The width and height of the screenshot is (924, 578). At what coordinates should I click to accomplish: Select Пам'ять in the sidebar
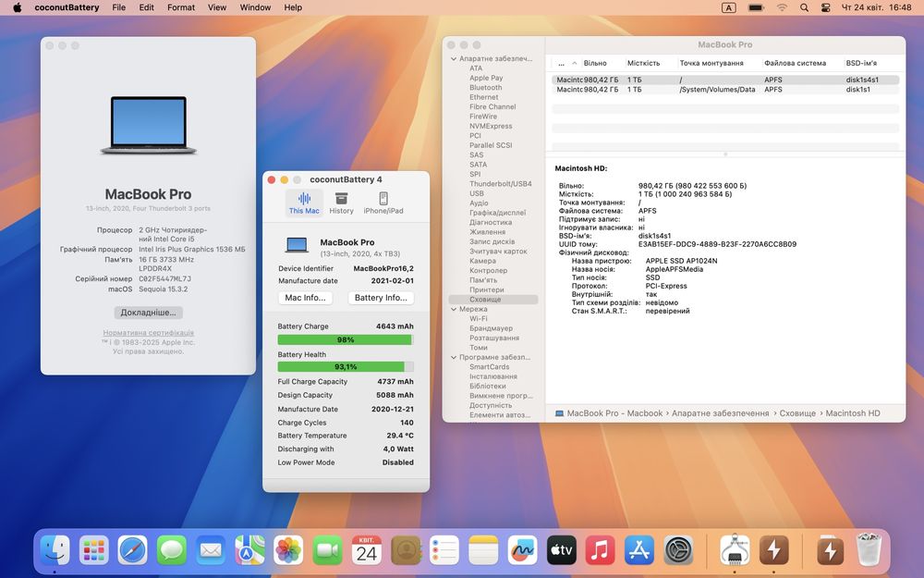click(483, 280)
